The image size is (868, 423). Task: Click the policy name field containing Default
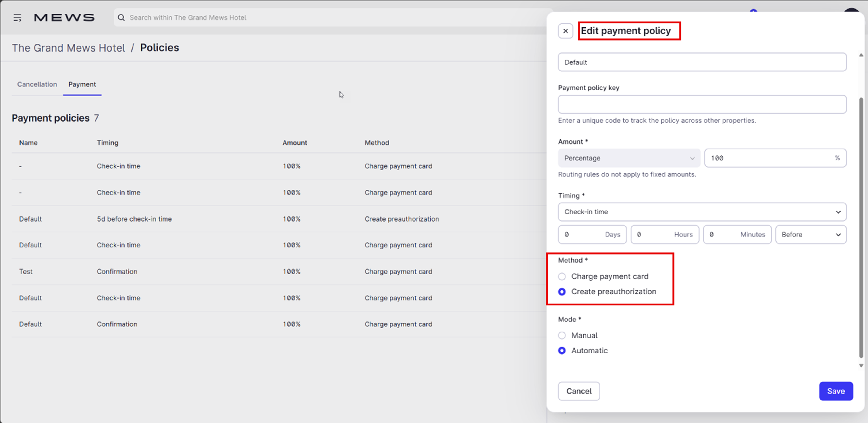702,62
